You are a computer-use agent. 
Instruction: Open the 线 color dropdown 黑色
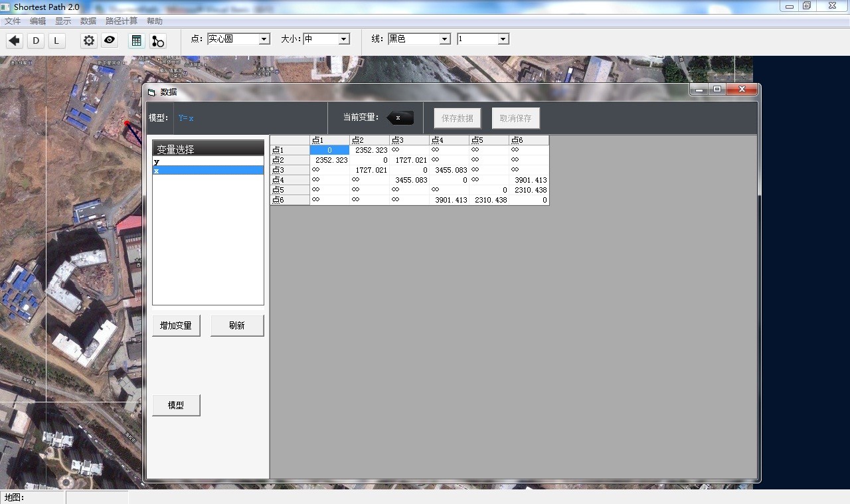(419, 39)
